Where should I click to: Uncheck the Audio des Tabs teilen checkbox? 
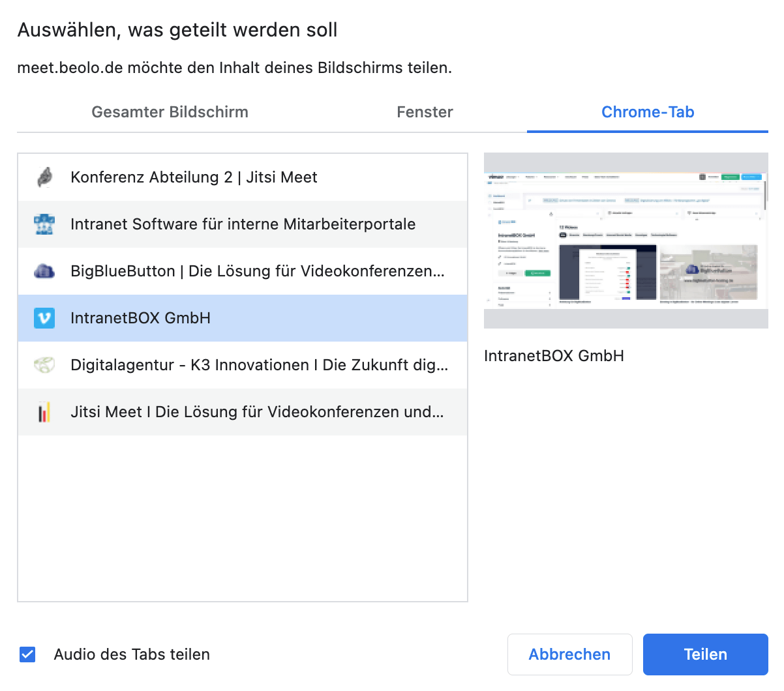tap(27, 654)
